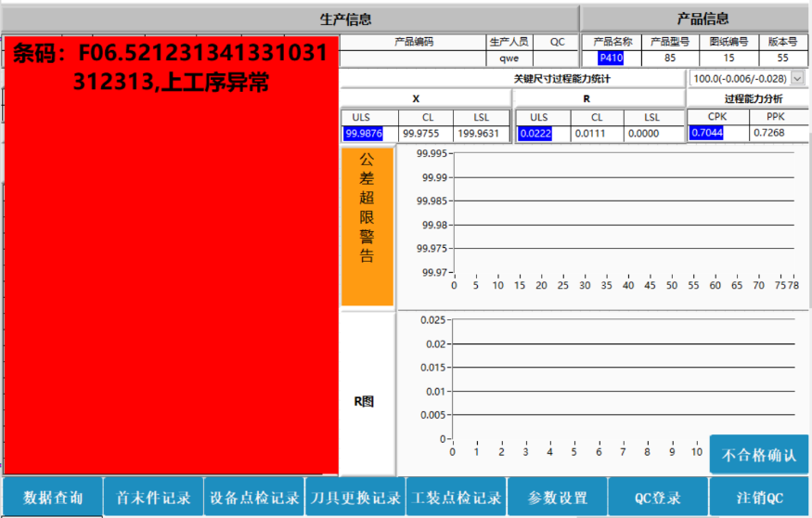The width and height of the screenshot is (812, 518).
Task: Click R chart LSL value 0.0000
Action: click(653, 134)
